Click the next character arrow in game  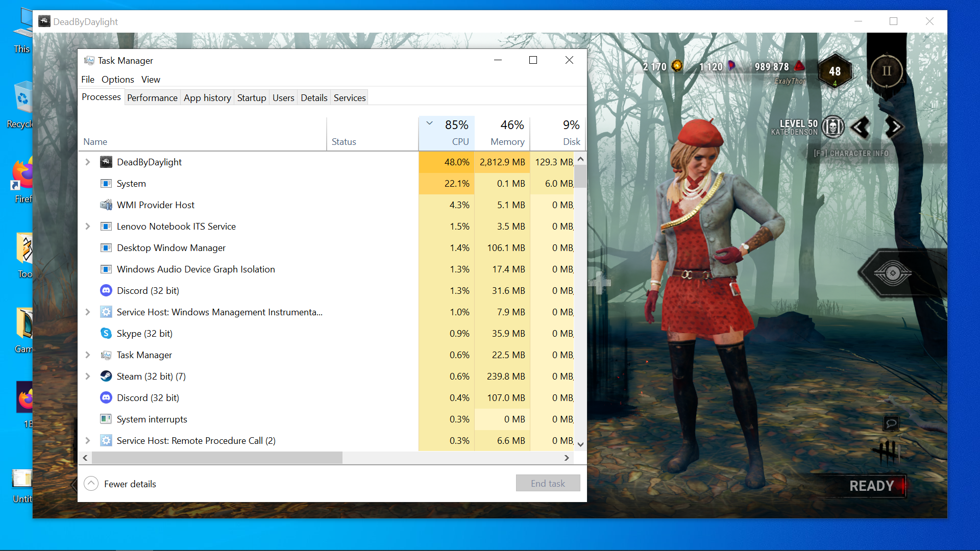(x=894, y=127)
